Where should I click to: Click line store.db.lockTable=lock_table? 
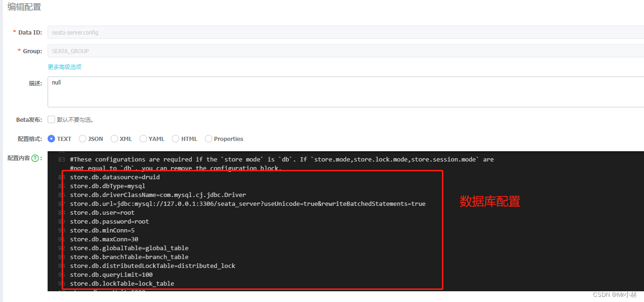pos(122,283)
